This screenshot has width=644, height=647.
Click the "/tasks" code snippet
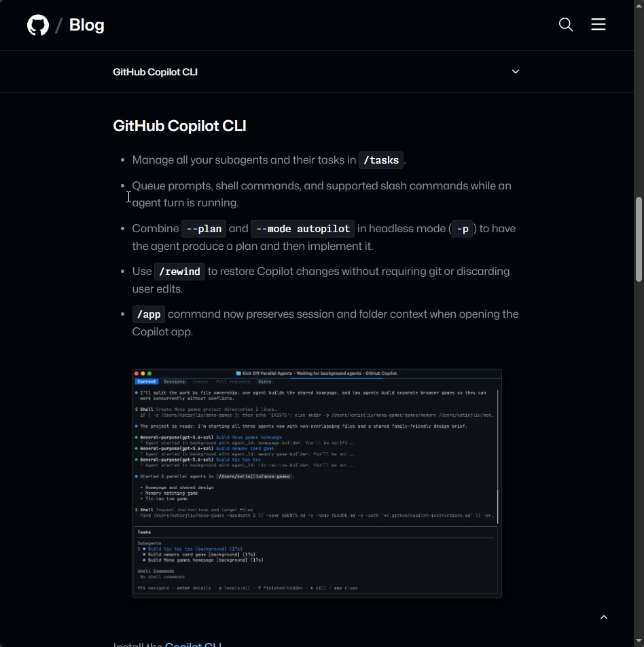pyautogui.click(x=381, y=160)
